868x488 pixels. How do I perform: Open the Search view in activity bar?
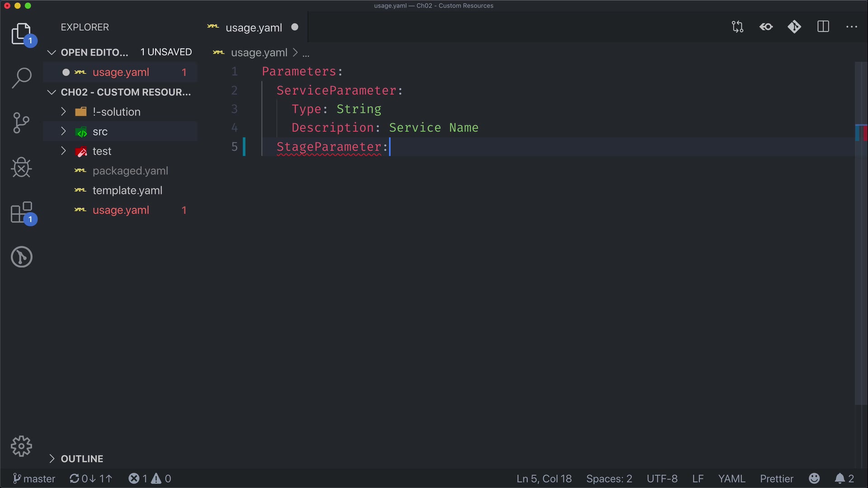[21, 78]
